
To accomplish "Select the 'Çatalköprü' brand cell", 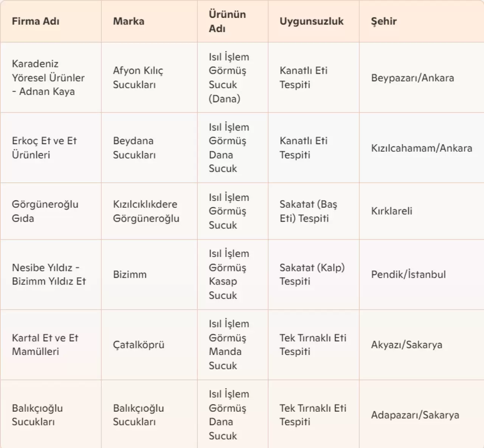I will 138,345.
